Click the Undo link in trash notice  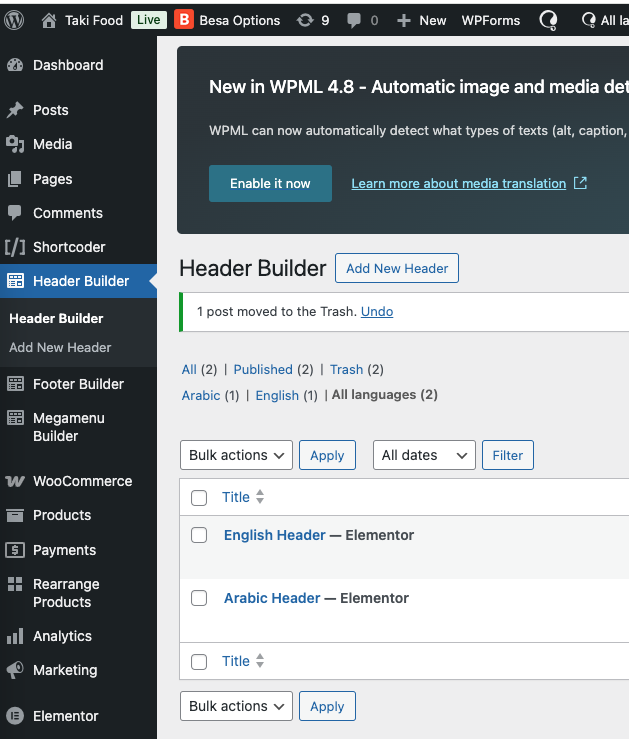pyautogui.click(x=377, y=312)
